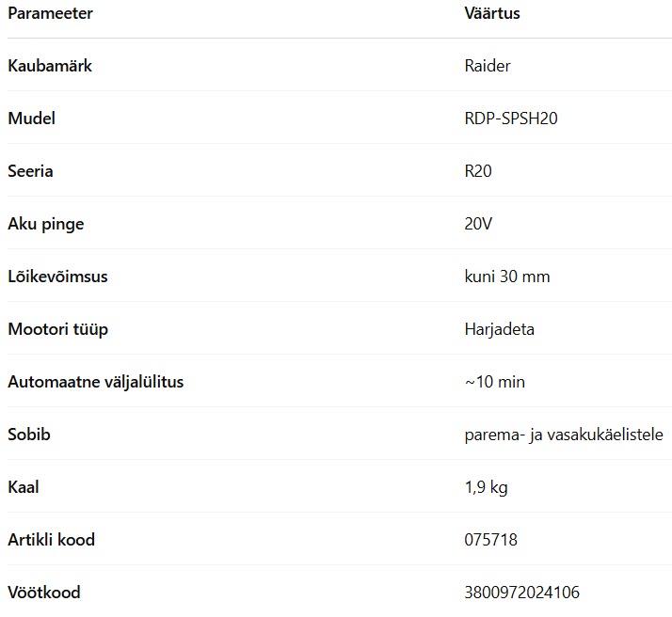This screenshot has width=672, height=617.
Task: Select the Mootori tüüp label
Action: tap(57, 330)
